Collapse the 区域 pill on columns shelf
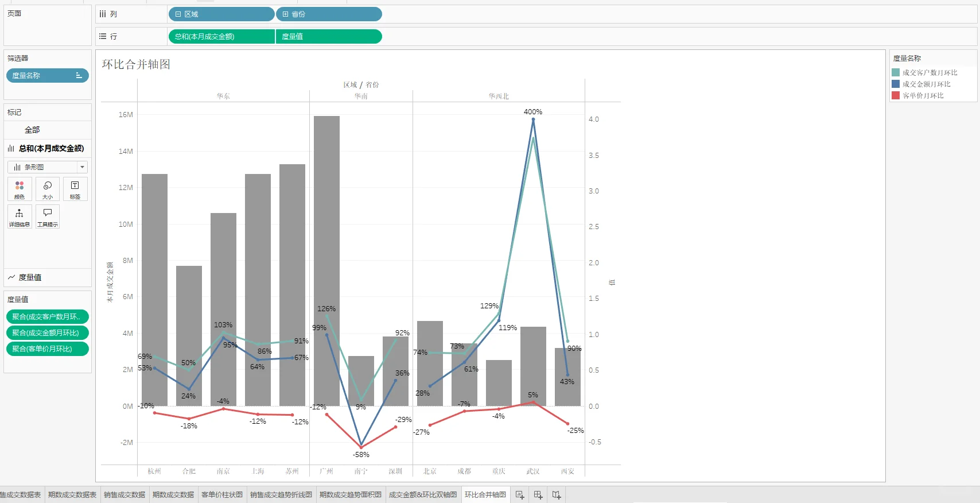This screenshot has width=980, height=503. [178, 14]
